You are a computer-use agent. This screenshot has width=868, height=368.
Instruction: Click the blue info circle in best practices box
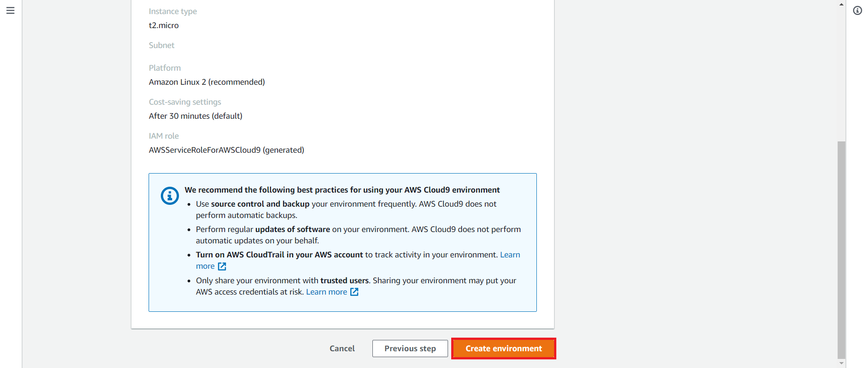(170, 196)
